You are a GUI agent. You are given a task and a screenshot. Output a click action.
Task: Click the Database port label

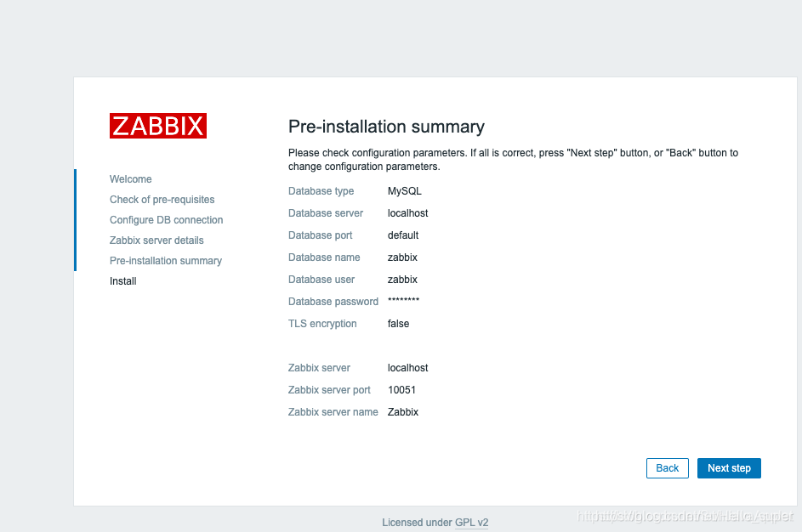coord(320,235)
